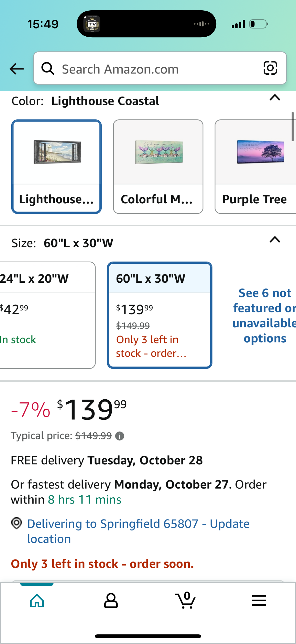The height and width of the screenshot is (644, 296).
Task: Open the hamburger menu icon
Action: click(x=259, y=600)
